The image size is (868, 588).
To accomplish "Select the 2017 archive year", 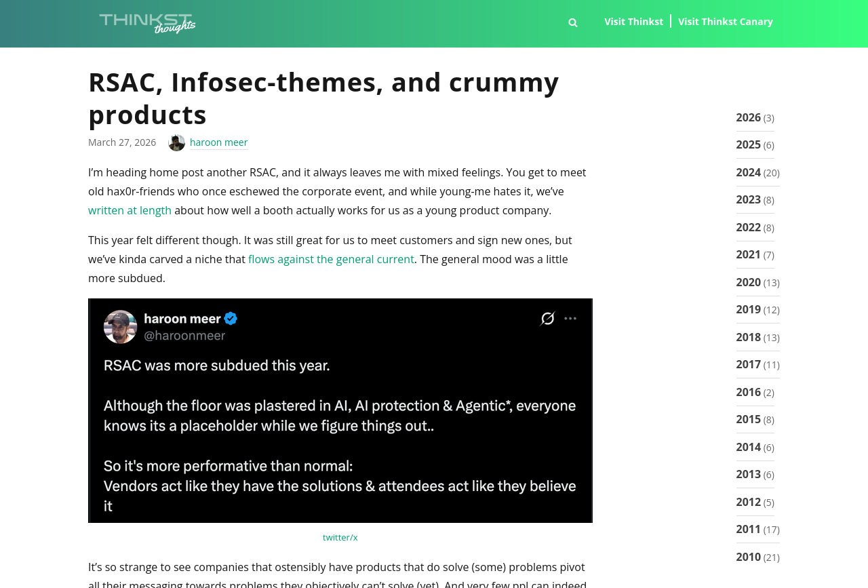I will pyautogui.click(x=748, y=364).
